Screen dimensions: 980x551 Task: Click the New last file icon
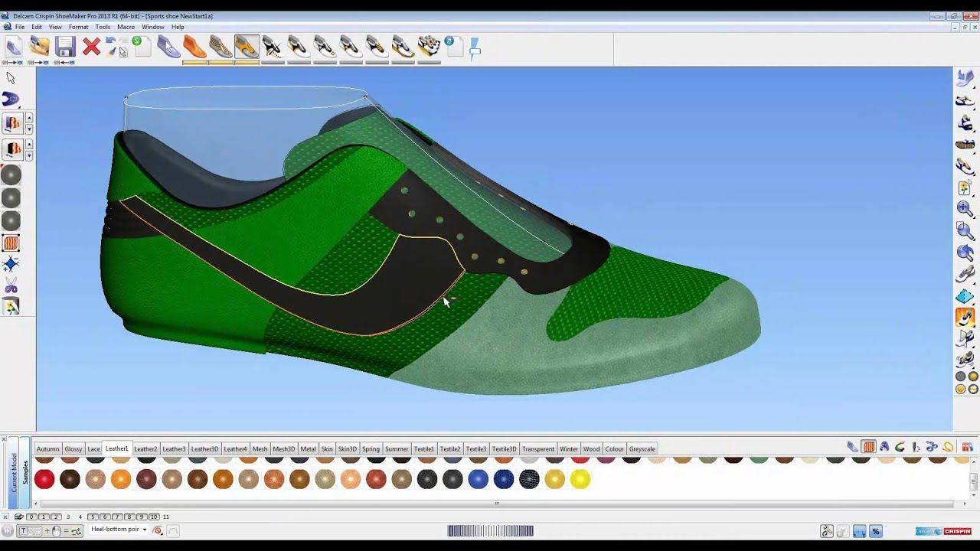point(13,47)
